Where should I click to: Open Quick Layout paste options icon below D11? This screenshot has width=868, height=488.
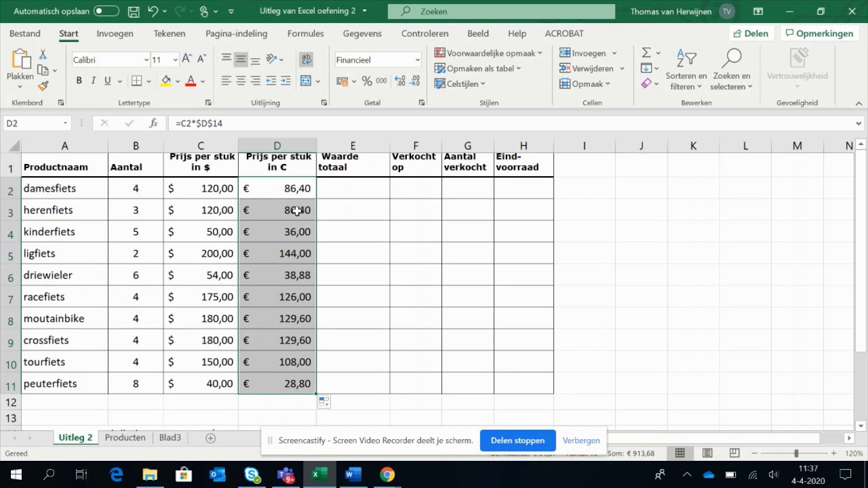pyautogui.click(x=324, y=403)
